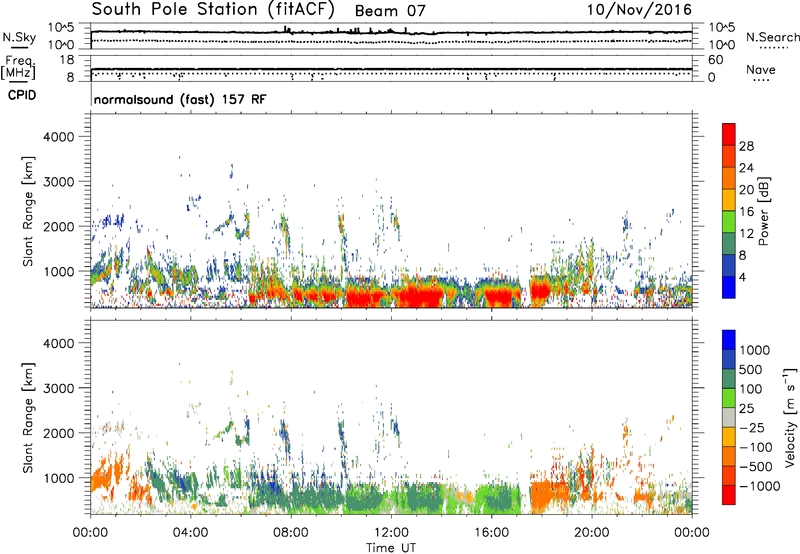Click the '10^5' label left of the noise panel
The width and height of the screenshot is (800, 554).
pyautogui.click(x=61, y=28)
